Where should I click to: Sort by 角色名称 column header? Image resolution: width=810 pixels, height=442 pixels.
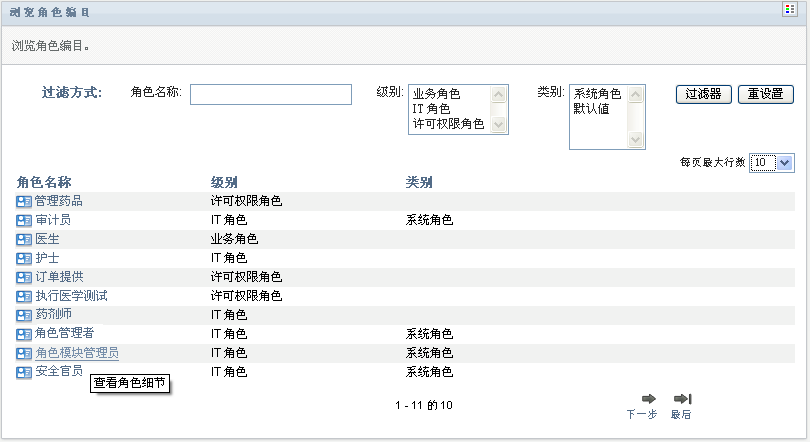[x=44, y=182]
